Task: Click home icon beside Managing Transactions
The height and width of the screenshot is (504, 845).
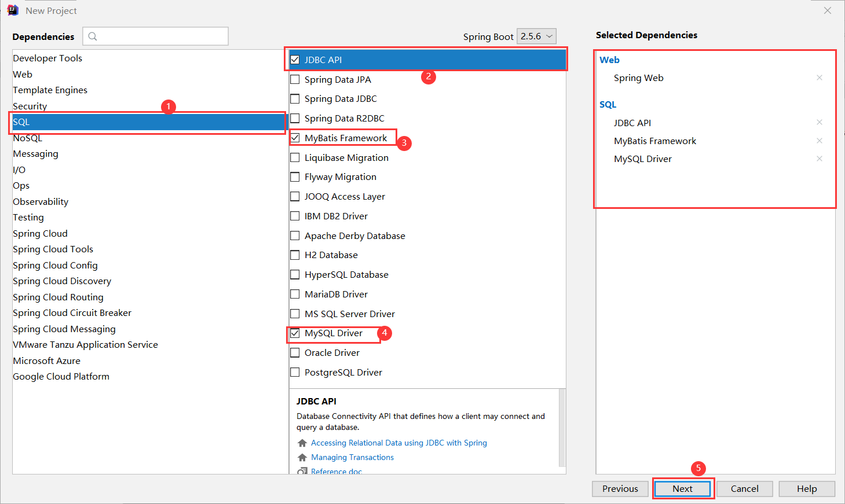Action: click(302, 458)
